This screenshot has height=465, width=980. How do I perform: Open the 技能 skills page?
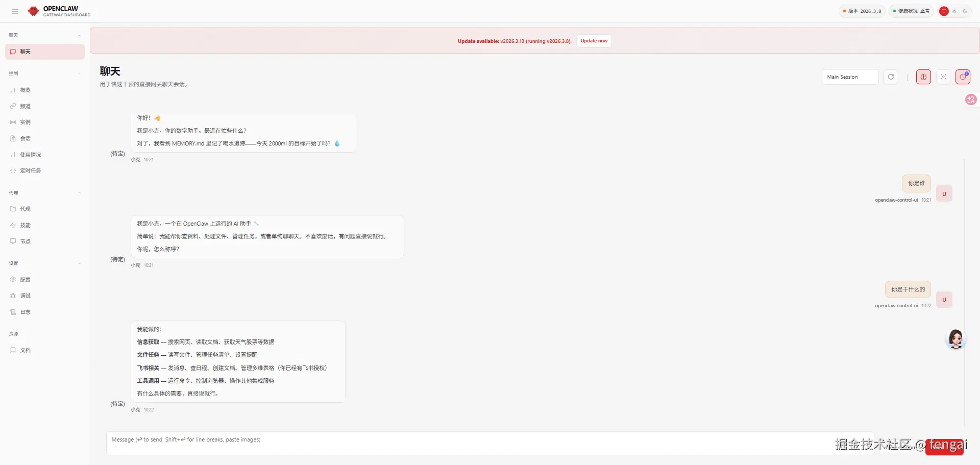[x=45, y=225]
